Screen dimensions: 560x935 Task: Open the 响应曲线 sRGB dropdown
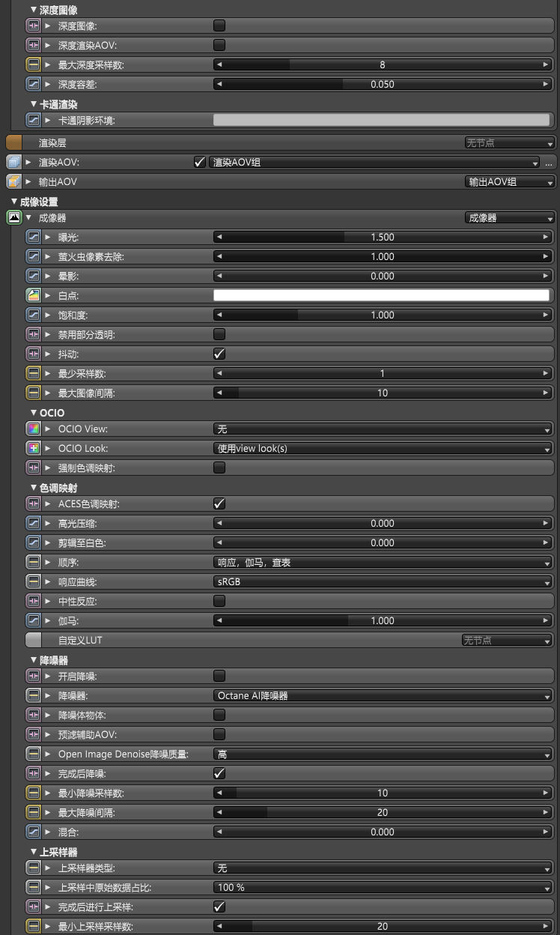[x=383, y=582]
